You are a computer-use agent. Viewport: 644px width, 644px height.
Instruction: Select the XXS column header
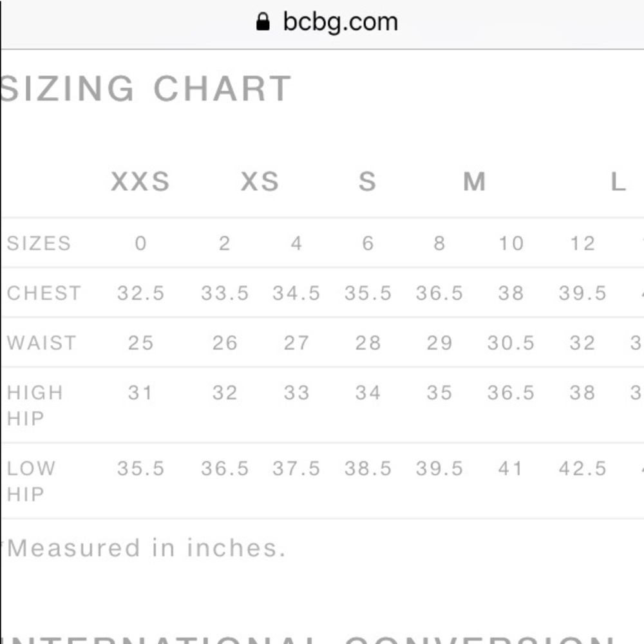(x=140, y=182)
